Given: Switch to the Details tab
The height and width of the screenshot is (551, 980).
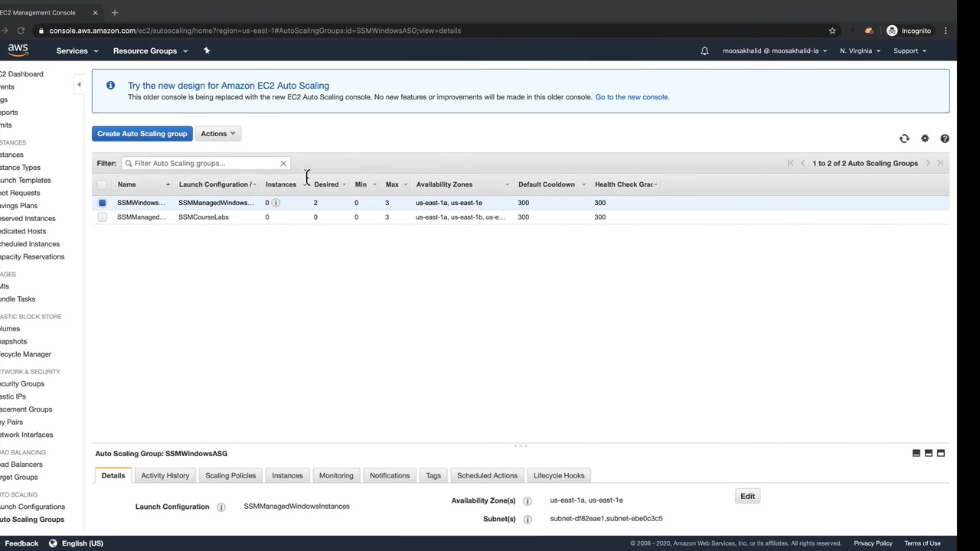Looking at the screenshot, I should pos(113,475).
